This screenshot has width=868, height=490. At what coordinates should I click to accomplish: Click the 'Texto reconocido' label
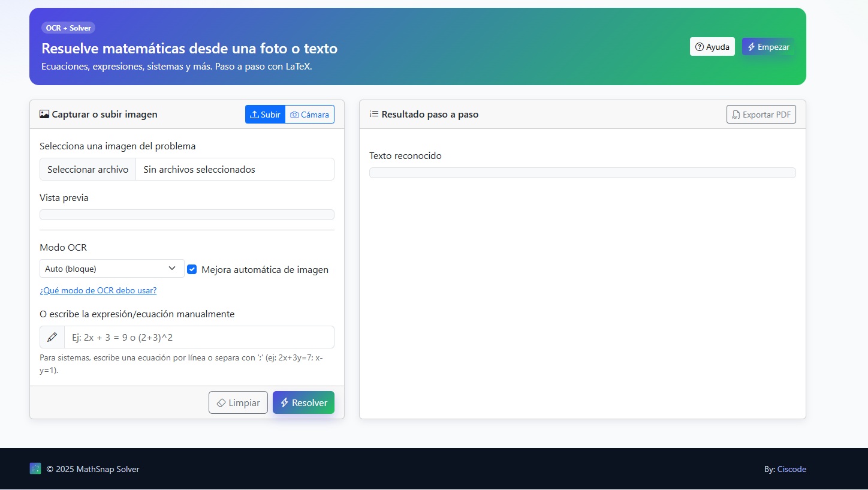pyautogui.click(x=405, y=155)
